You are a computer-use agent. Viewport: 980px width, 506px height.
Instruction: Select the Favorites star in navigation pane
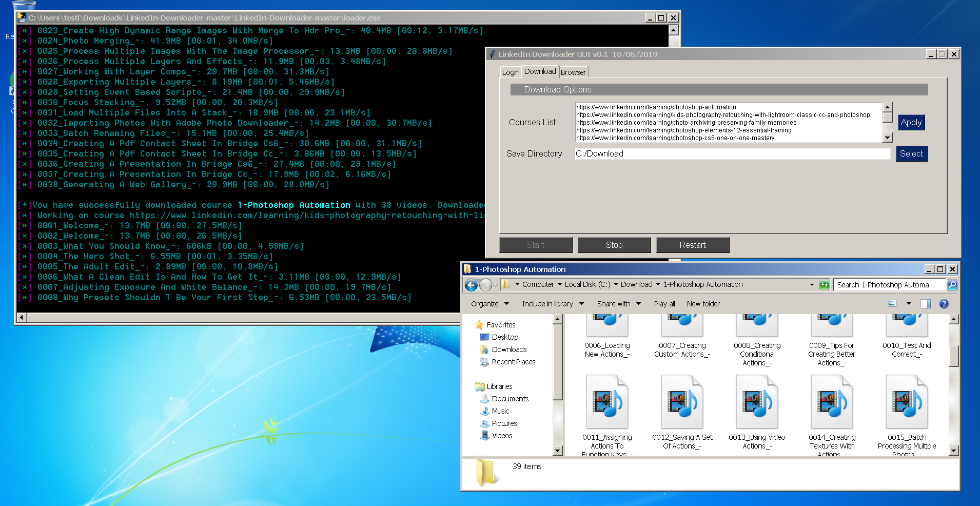coord(480,325)
